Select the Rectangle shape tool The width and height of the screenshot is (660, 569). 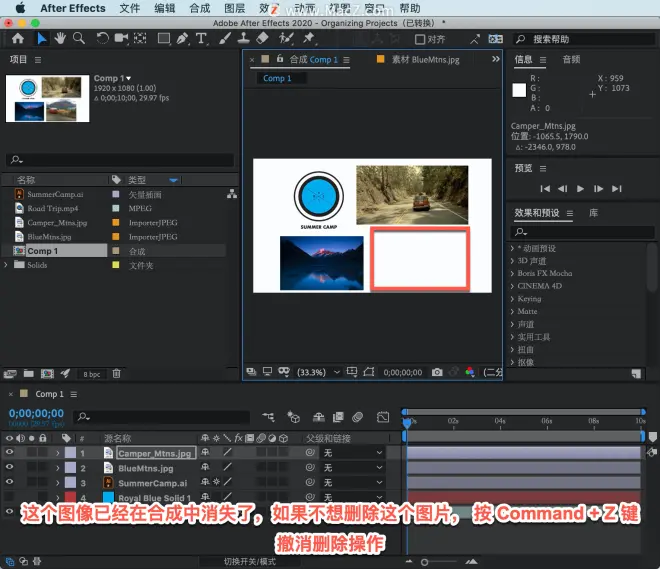pyautogui.click(x=164, y=39)
